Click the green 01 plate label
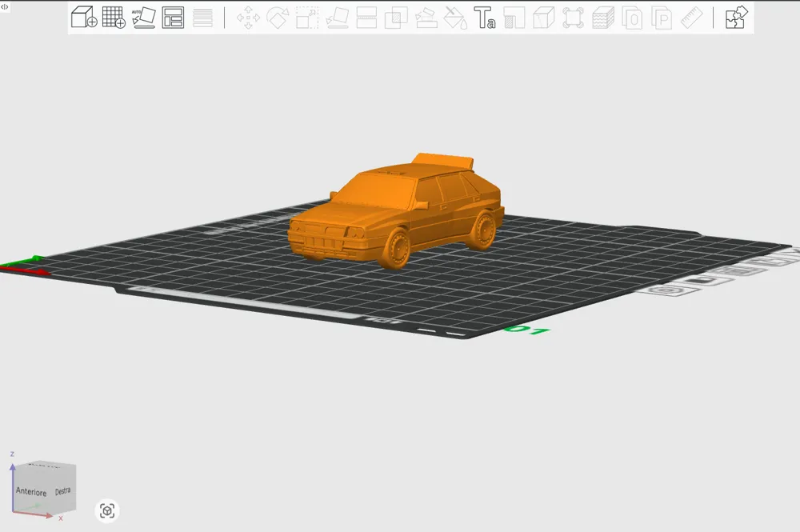This screenshot has height=532, width=800. coord(526,330)
